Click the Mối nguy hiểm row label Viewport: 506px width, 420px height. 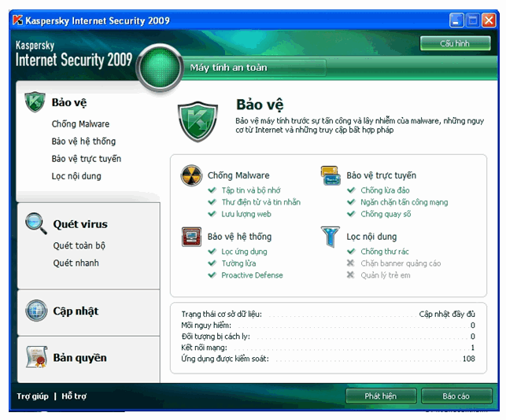(206, 325)
